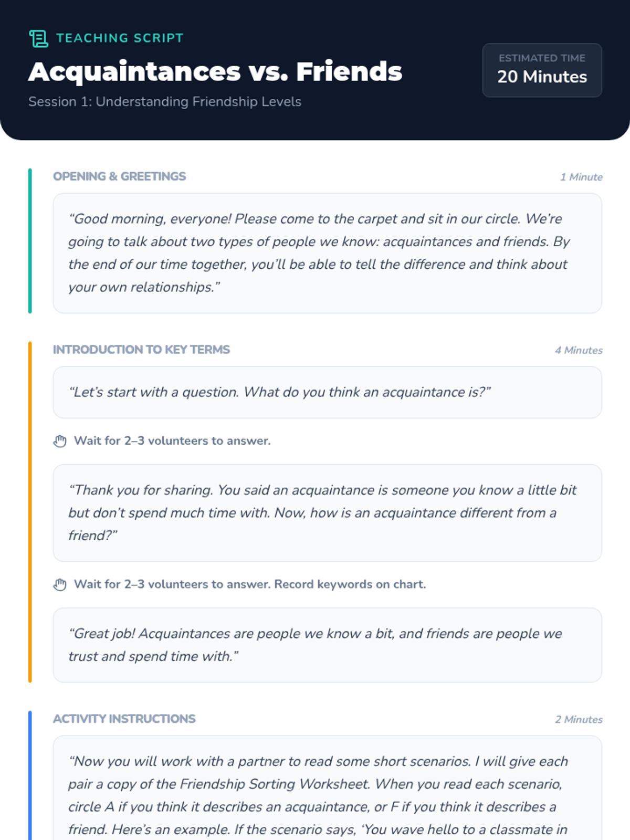Open the Estimated Time 20 Minutes badge
Image resolution: width=630 pixels, height=840 pixels.
click(x=542, y=70)
